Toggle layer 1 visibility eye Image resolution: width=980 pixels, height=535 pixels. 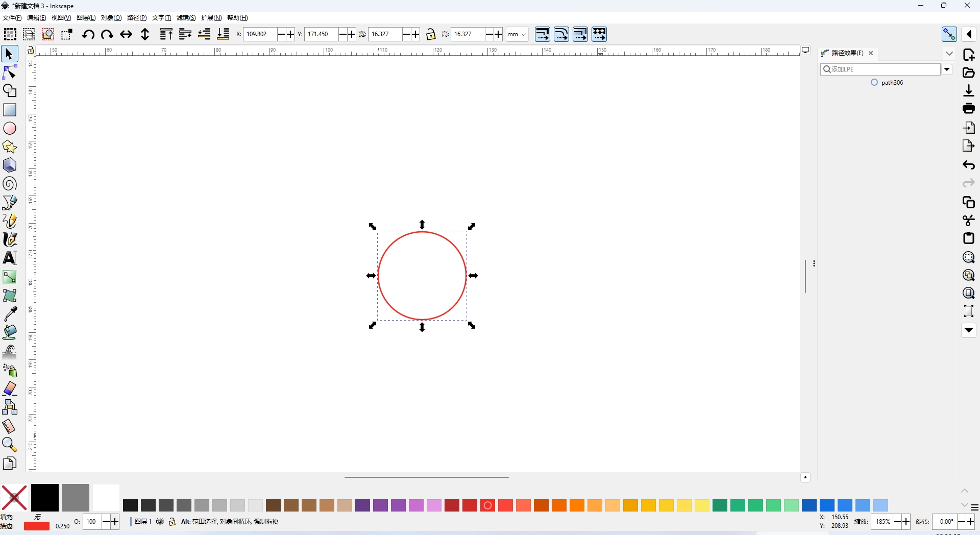tap(160, 522)
